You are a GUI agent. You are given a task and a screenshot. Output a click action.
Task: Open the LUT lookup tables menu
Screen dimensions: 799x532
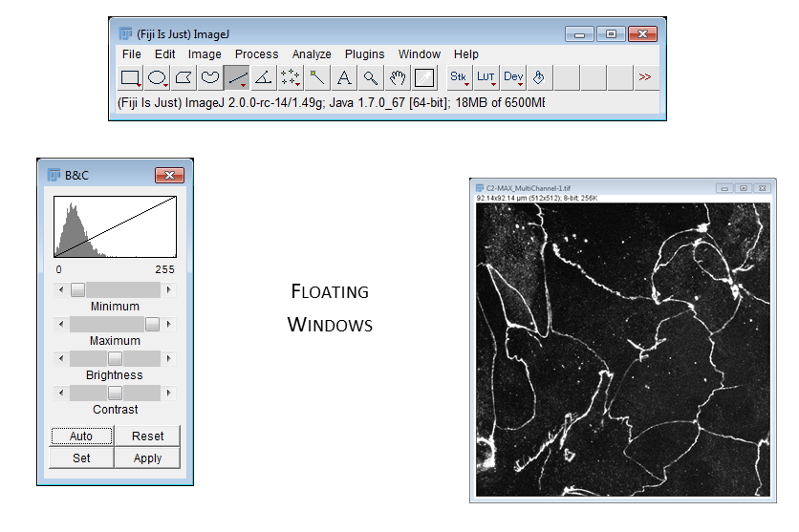[x=486, y=77]
